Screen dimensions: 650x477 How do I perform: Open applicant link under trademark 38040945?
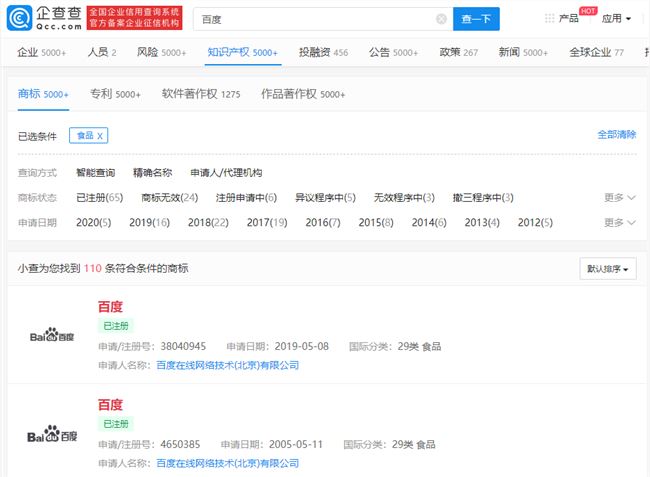tap(228, 365)
